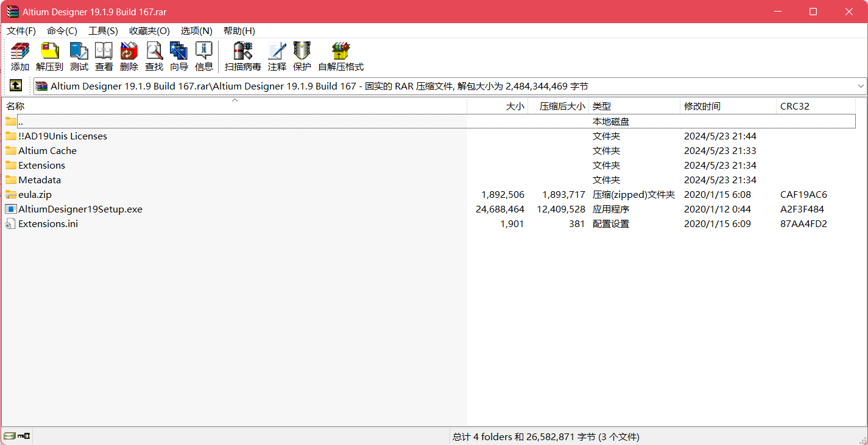Sort by 类型 column header
Screen dimensions: 868x445
[634, 106]
